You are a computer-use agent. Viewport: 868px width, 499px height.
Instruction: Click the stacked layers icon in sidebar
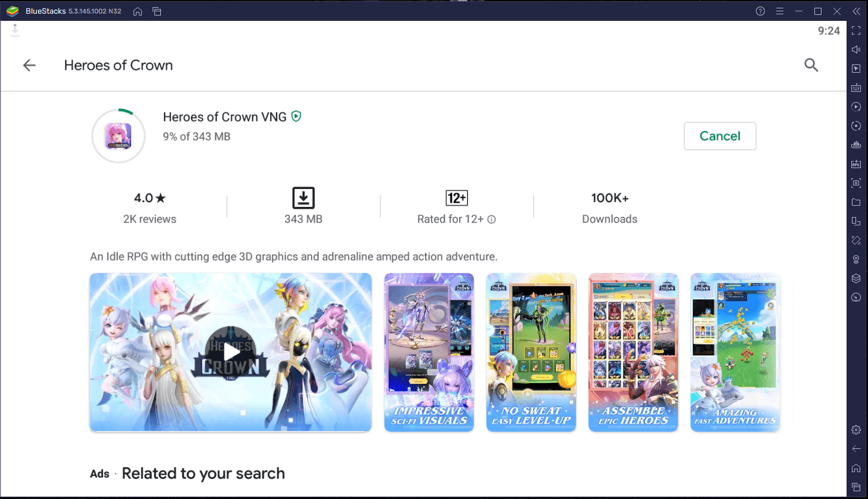point(856,278)
